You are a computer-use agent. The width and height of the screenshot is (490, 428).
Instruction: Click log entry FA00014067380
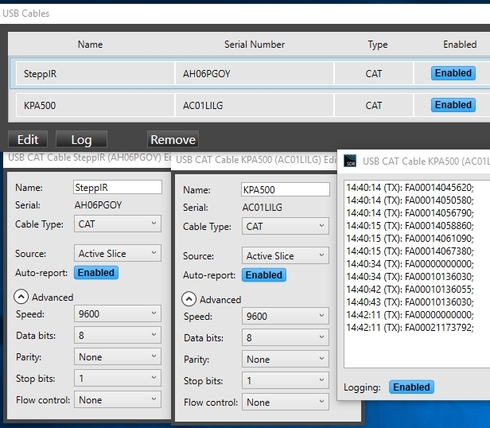click(x=410, y=251)
